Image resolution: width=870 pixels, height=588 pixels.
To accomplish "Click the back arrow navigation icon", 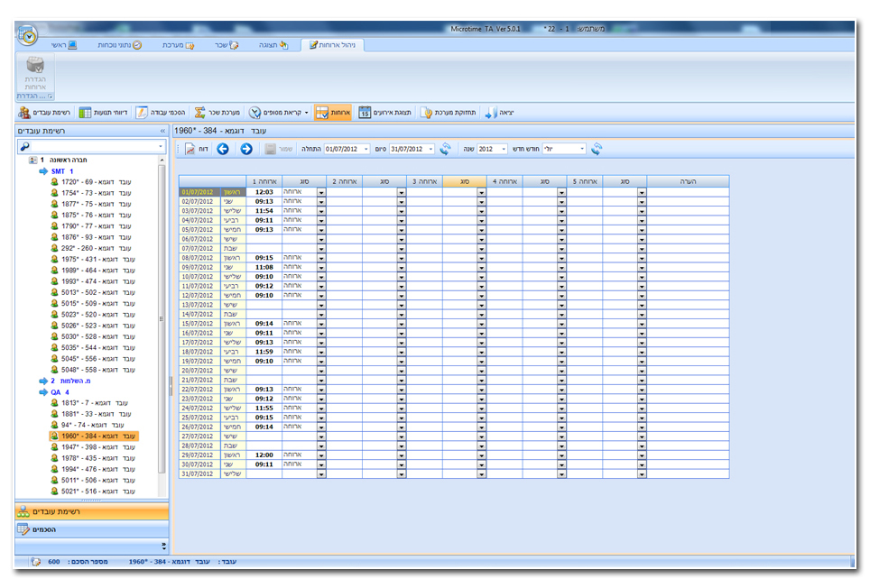I will tap(223, 149).
